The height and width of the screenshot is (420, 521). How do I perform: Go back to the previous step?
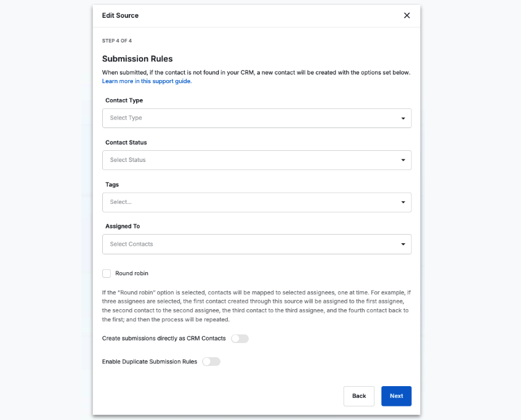[358, 396]
